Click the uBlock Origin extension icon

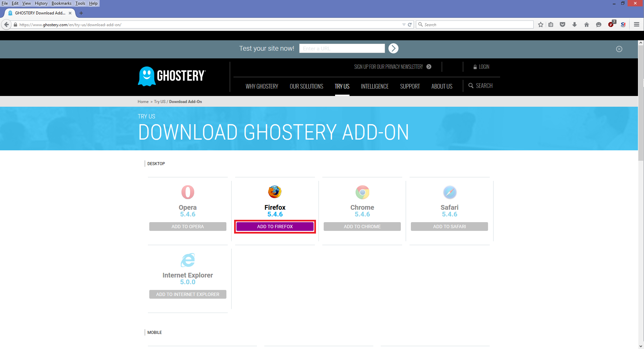(x=611, y=24)
